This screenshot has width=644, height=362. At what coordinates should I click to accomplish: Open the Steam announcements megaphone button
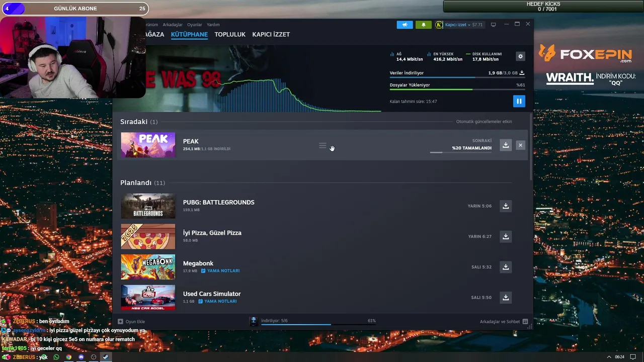[x=405, y=25]
